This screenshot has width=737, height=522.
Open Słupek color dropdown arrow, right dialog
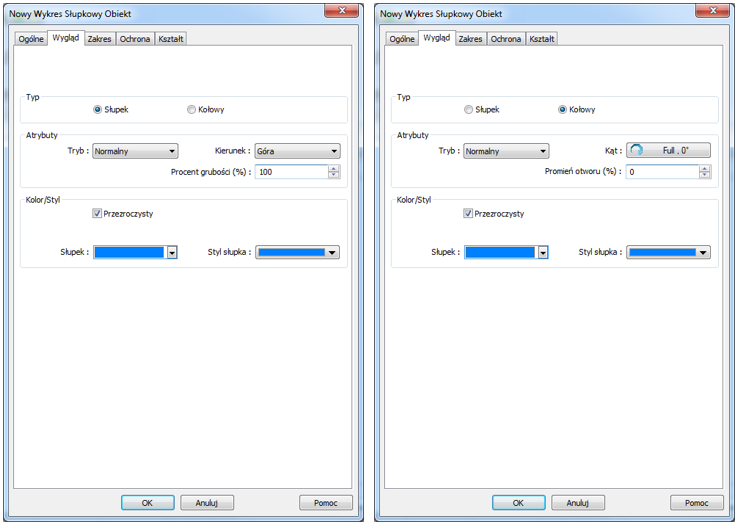tap(543, 252)
